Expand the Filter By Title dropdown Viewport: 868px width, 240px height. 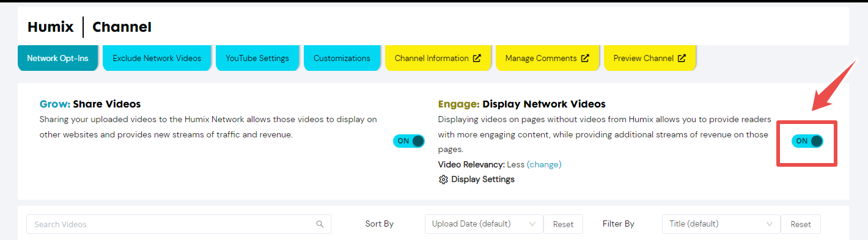tap(721, 224)
